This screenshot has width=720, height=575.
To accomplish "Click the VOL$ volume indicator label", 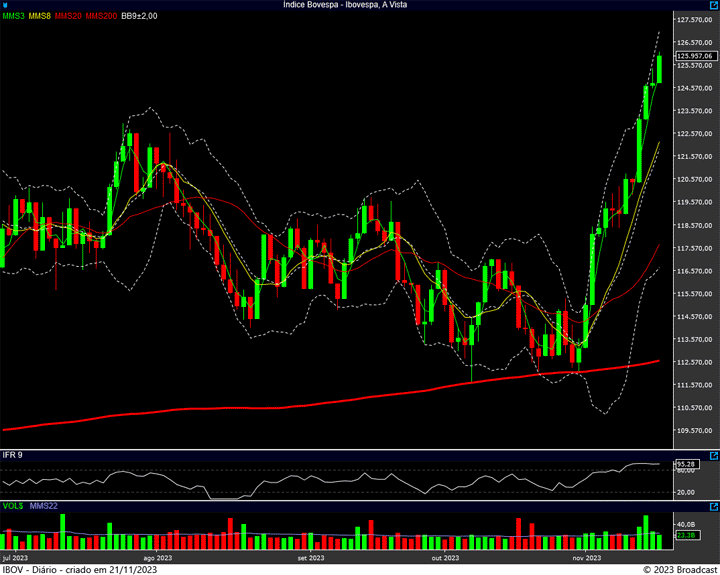I will [x=13, y=506].
